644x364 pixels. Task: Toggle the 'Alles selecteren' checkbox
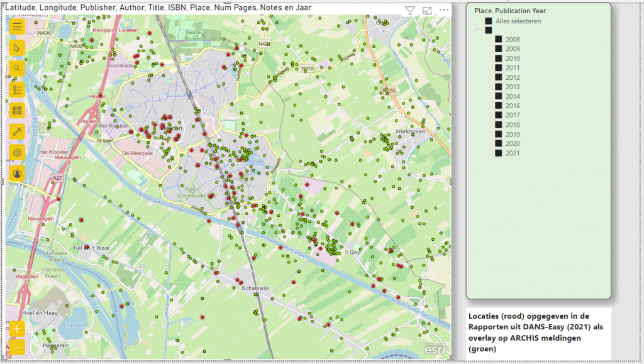(x=489, y=21)
